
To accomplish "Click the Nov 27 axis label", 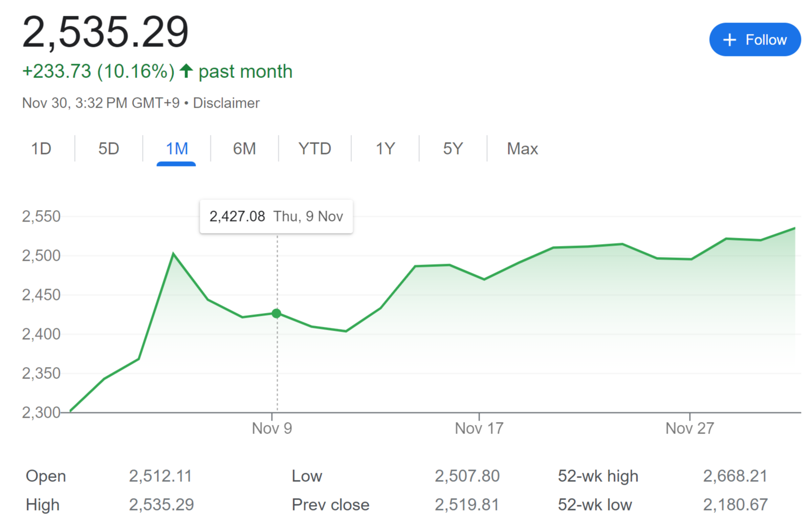I will point(690,428).
